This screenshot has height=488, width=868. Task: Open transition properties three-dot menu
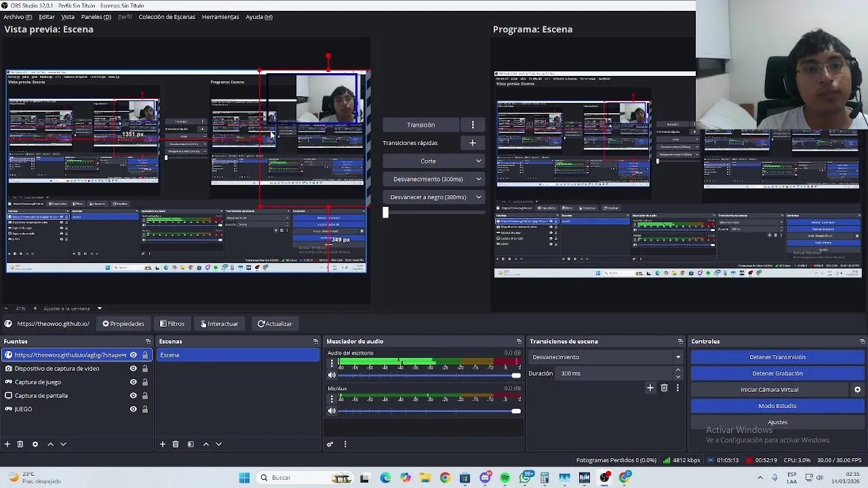pyautogui.click(x=677, y=388)
